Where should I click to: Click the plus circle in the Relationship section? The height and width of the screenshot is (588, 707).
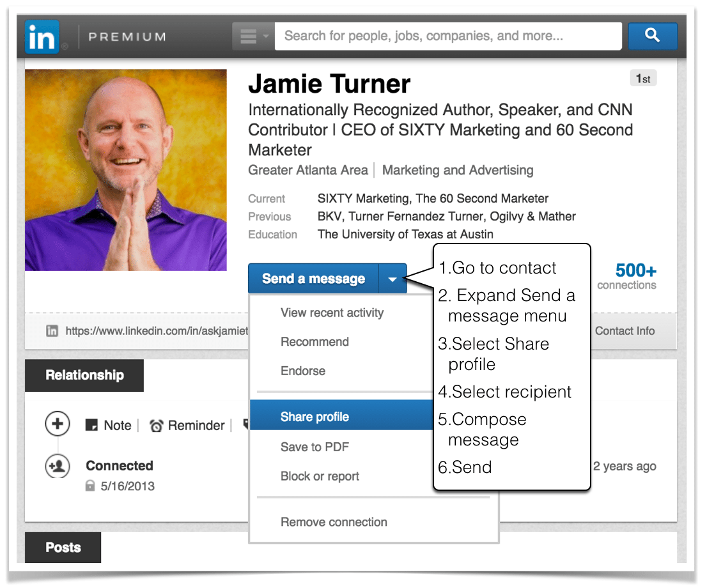pyautogui.click(x=58, y=424)
